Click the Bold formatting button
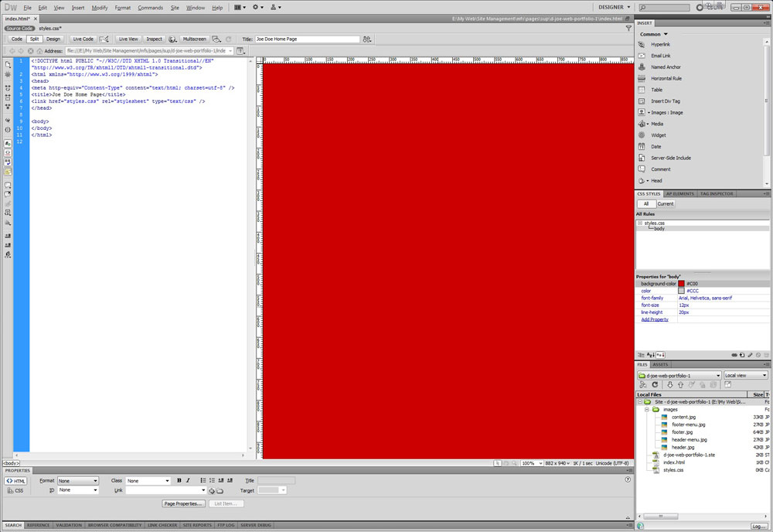The height and width of the screenshot is (532, 773). [179, 480]
